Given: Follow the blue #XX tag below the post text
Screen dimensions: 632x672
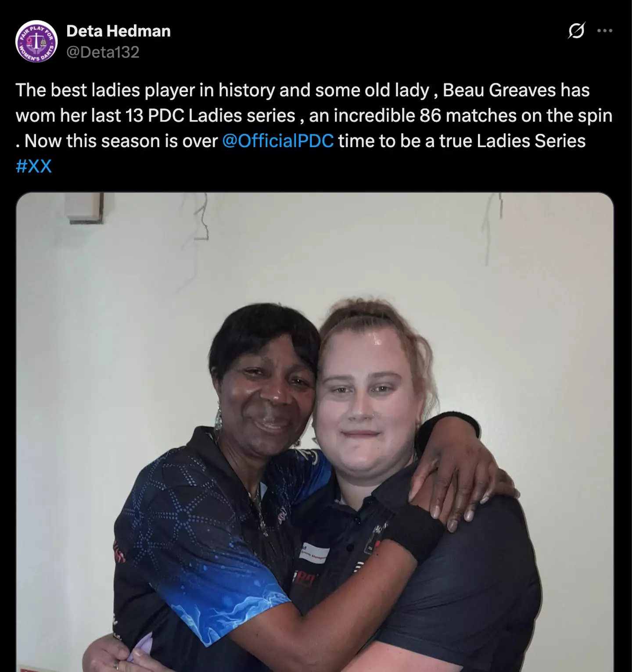Looking at the screenshot, I should point(34,166).
